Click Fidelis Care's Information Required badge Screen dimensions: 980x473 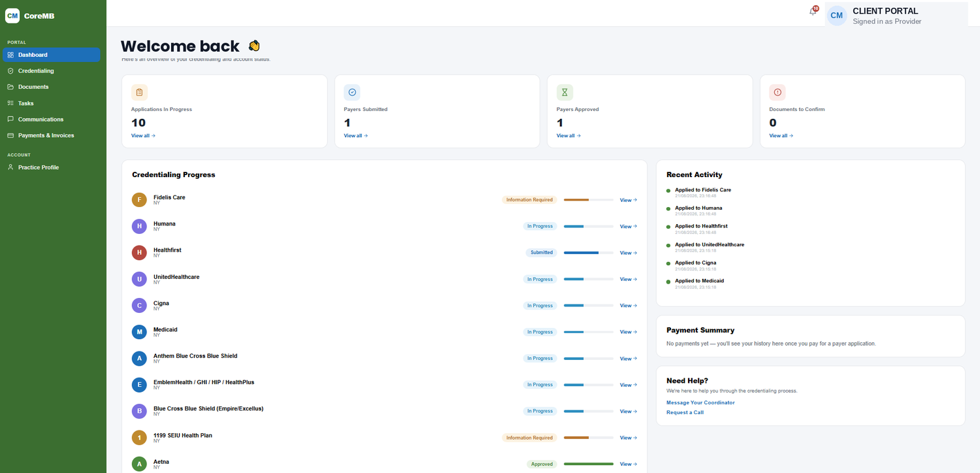(x=530, y=200)
